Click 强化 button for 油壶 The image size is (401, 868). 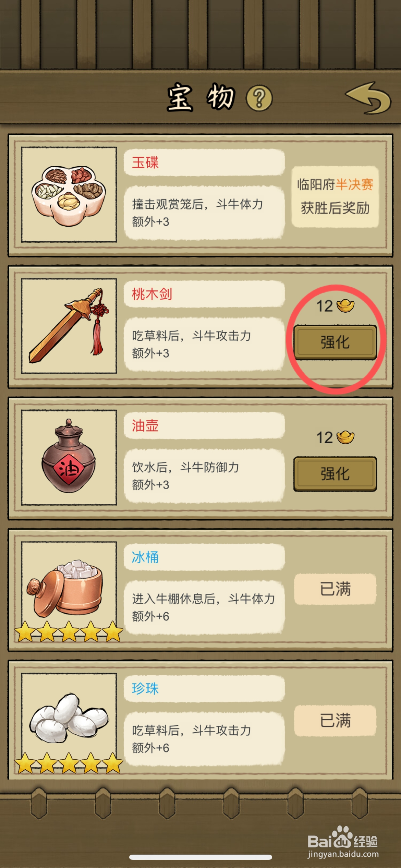point(335,474)
